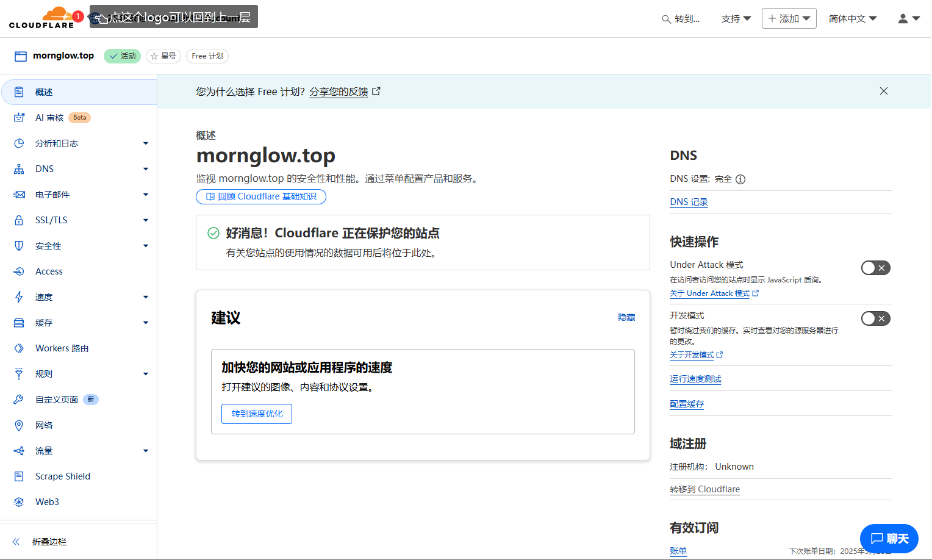Click the 转到速度优化 button
The image size is (932, 560).
pos(256,414)
